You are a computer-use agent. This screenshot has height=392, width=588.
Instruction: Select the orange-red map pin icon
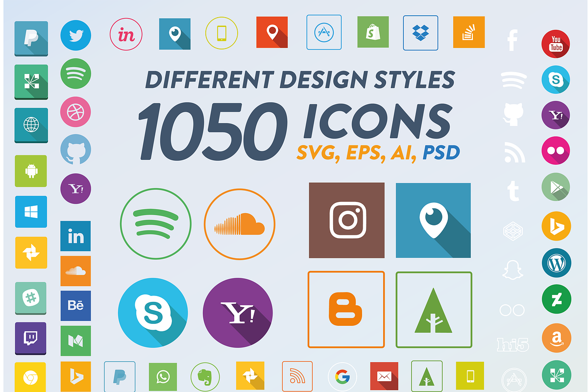pyautogui.click(x=272, y=32)
